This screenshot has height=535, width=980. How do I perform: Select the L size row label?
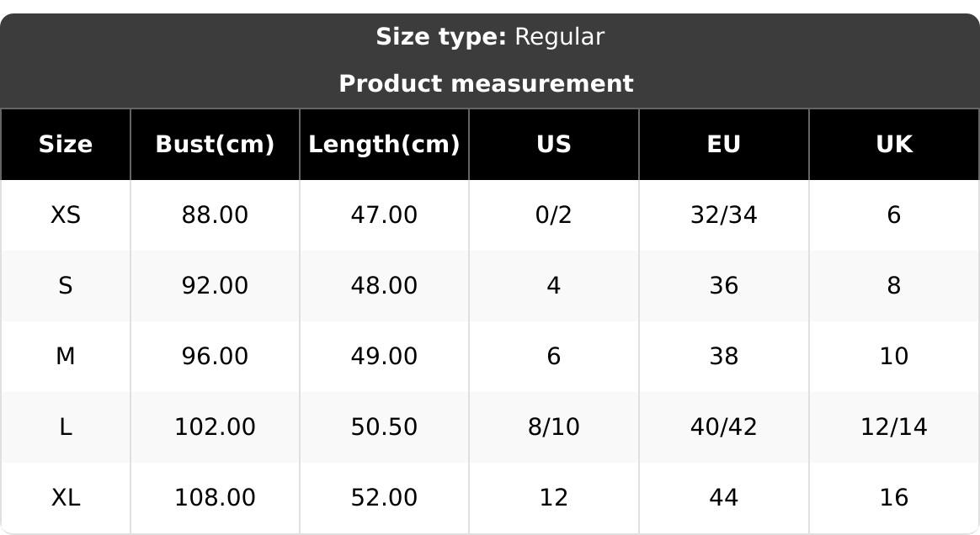(66, 427)
